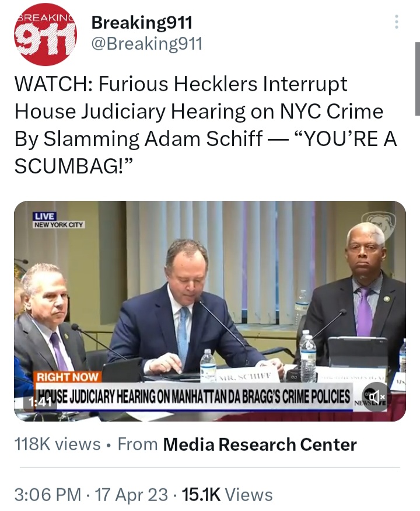Click the 1:41 video duration badge
This screenshot has height=511, width=420.
pos(40,402)
